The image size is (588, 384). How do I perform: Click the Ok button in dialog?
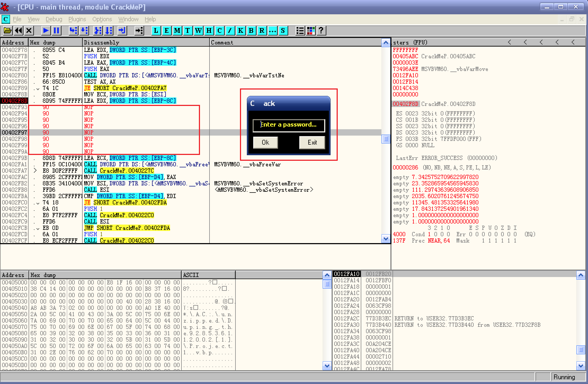click(265, 142)
